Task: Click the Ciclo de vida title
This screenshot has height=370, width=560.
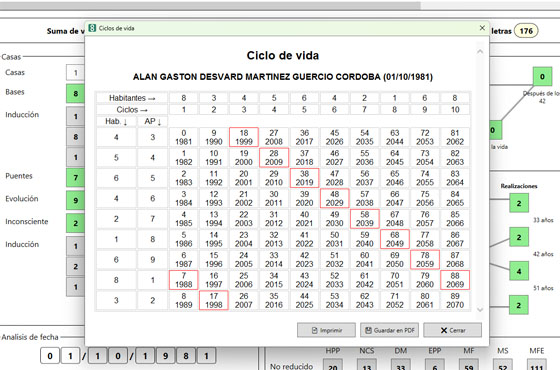Action: point(282,55)
